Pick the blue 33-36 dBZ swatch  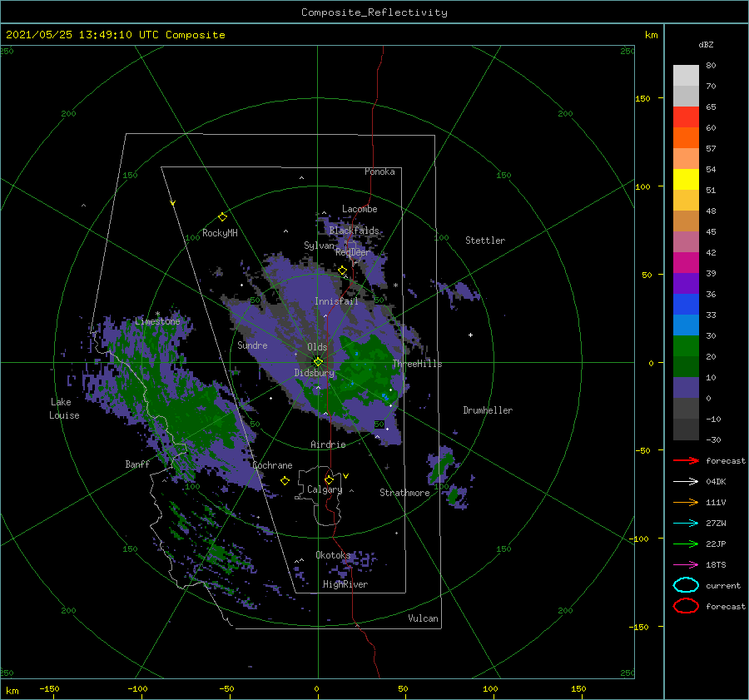point(686,305)
